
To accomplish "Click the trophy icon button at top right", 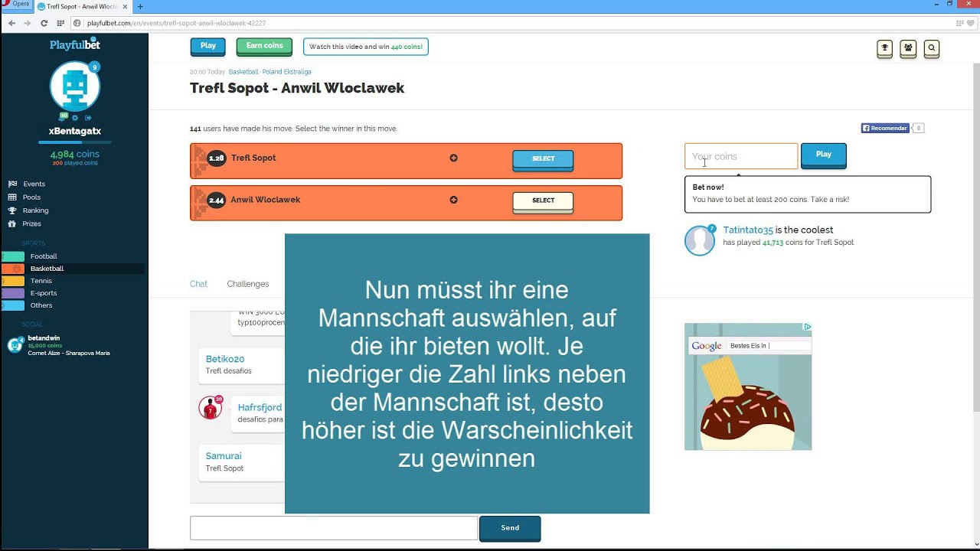I will coord(884,48).
